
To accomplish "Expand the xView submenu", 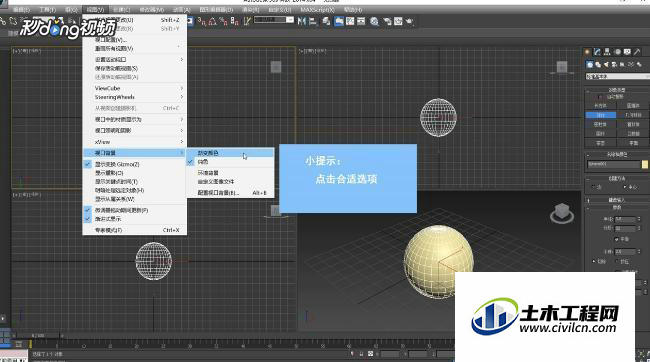I will [x=135, y=142].
